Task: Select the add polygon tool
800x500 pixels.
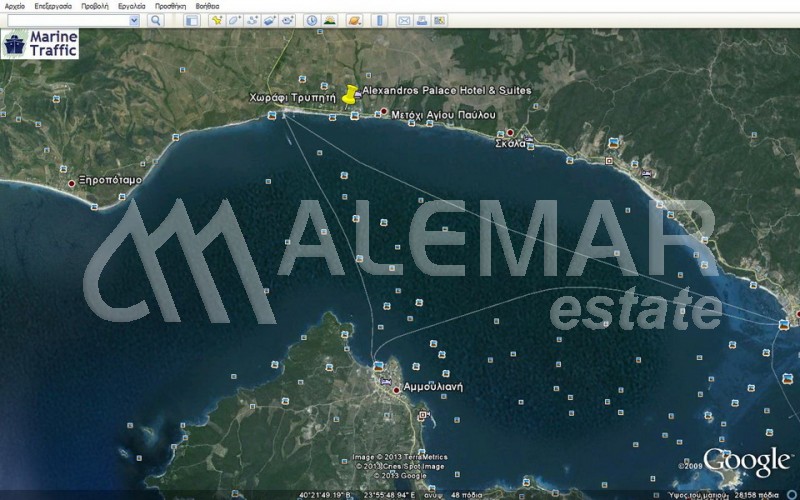Action: [233, 20]
